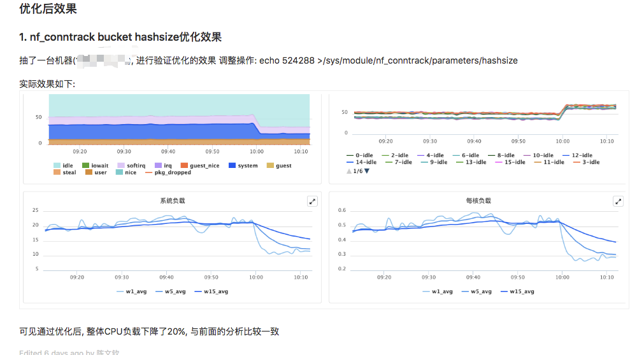Toggle guest_nice series in legend
The width and height of the screenshot is (644, 355).
(x=200, y=165)
